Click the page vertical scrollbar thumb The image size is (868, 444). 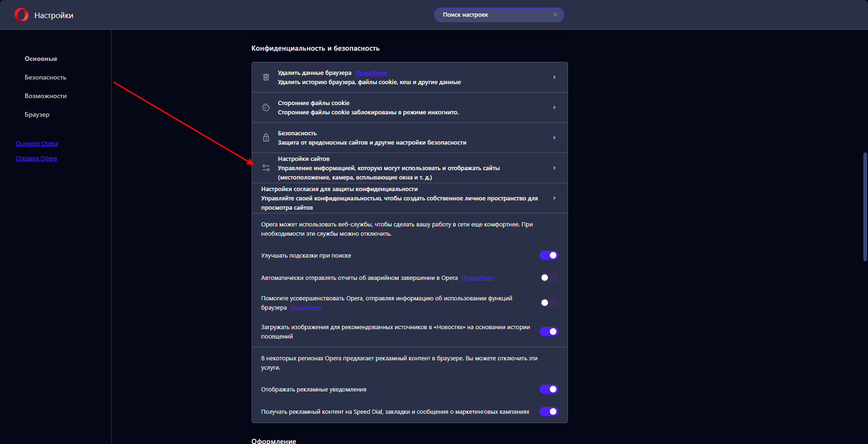pyautogui.click(x=865, y=207)
